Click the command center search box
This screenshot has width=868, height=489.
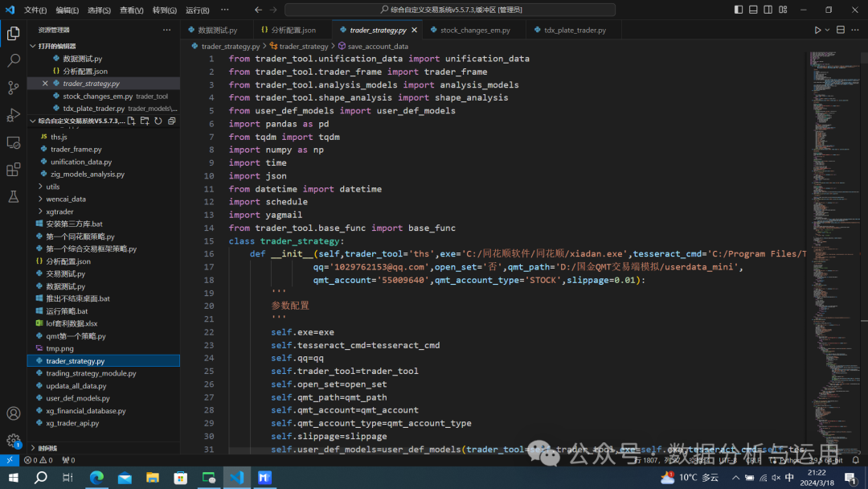(x=450, y=10)
